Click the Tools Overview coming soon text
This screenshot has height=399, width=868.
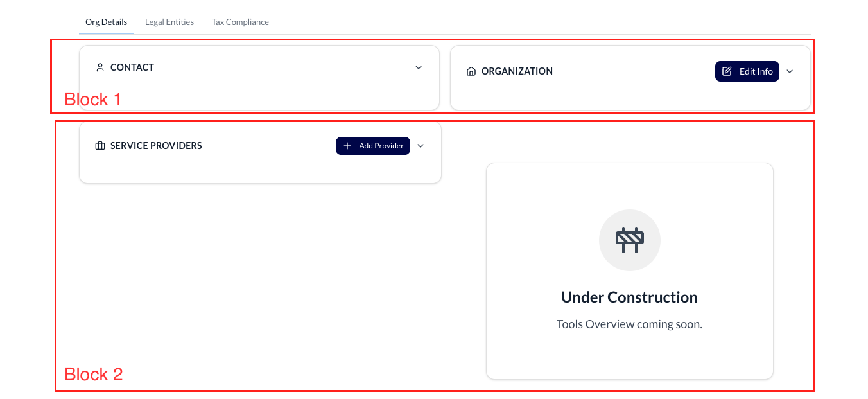pyautogui.click(x=629, y=324)
